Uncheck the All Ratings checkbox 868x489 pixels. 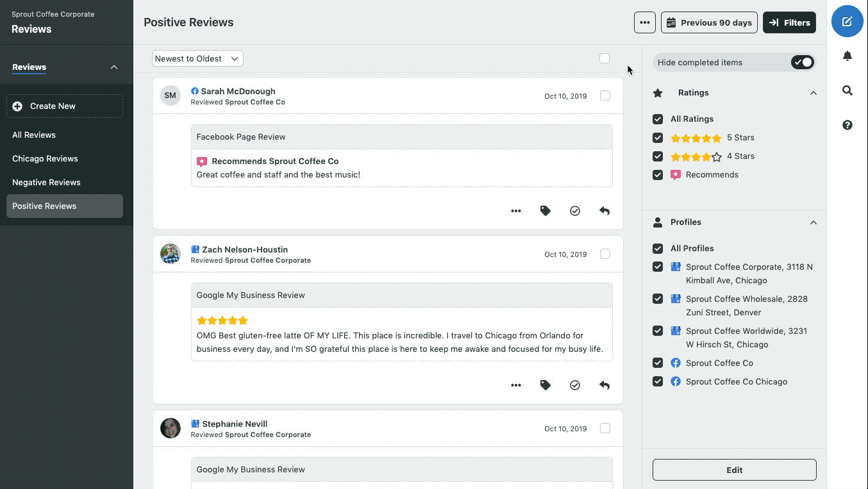(658, 119)
